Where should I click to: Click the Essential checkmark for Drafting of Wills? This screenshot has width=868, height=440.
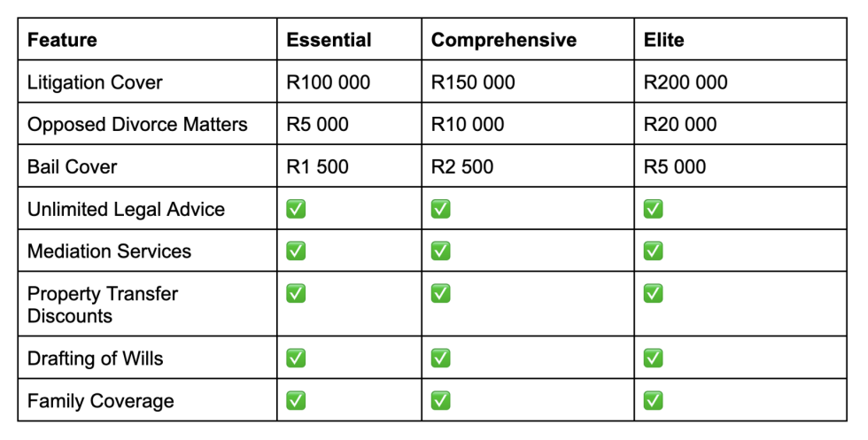click(x=296, y=358)
